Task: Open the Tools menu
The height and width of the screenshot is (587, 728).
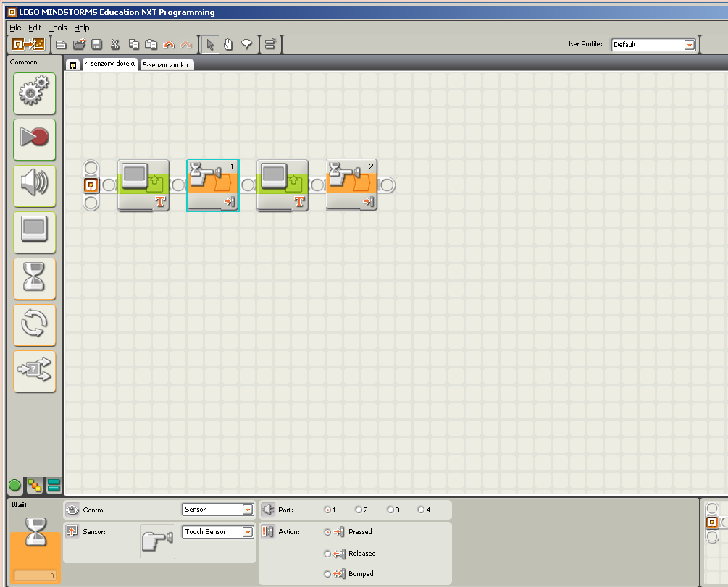Action: point(58,28)
